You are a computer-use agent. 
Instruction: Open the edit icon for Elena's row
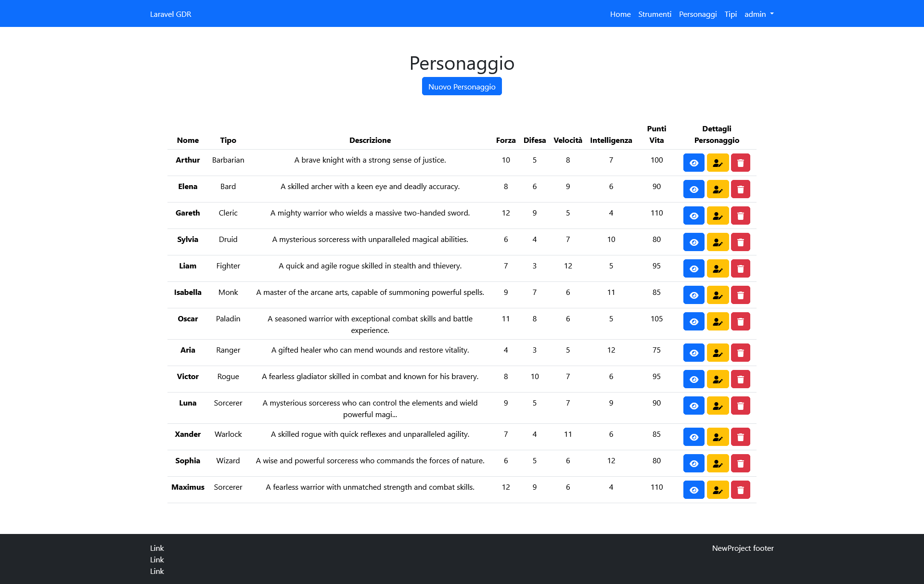click(718, 189)
